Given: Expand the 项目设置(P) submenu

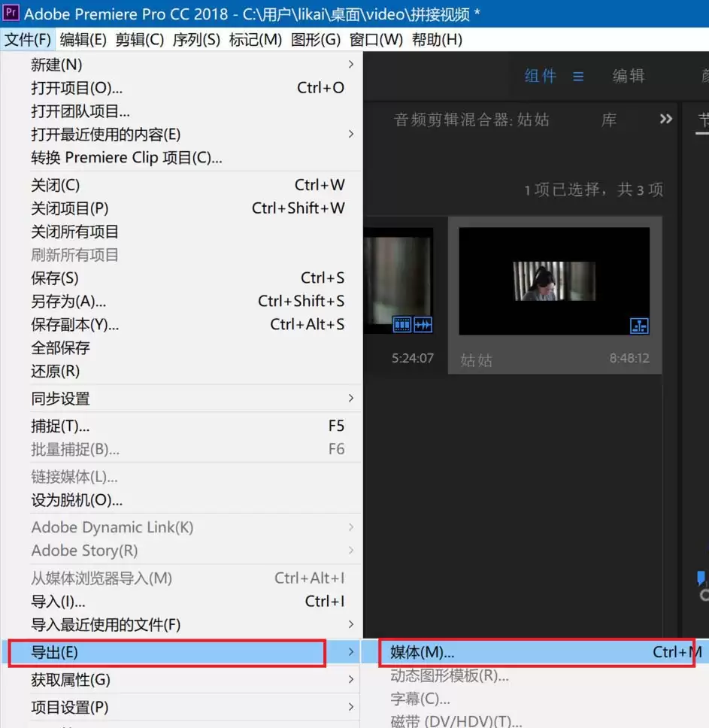Looking at the screenshot, I should point(182,707).
